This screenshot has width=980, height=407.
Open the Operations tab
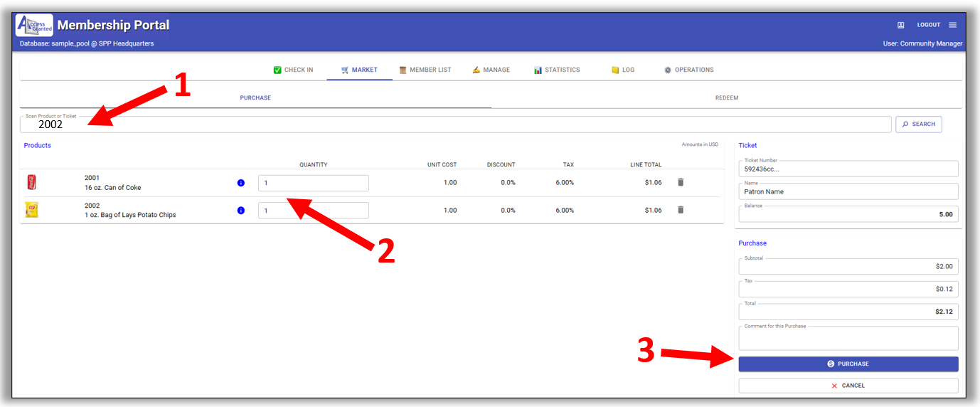(x=688, y=70)
